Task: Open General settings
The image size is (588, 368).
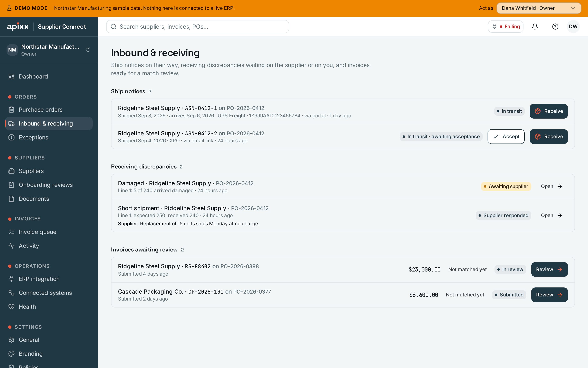Action: [x=49, y=340]
